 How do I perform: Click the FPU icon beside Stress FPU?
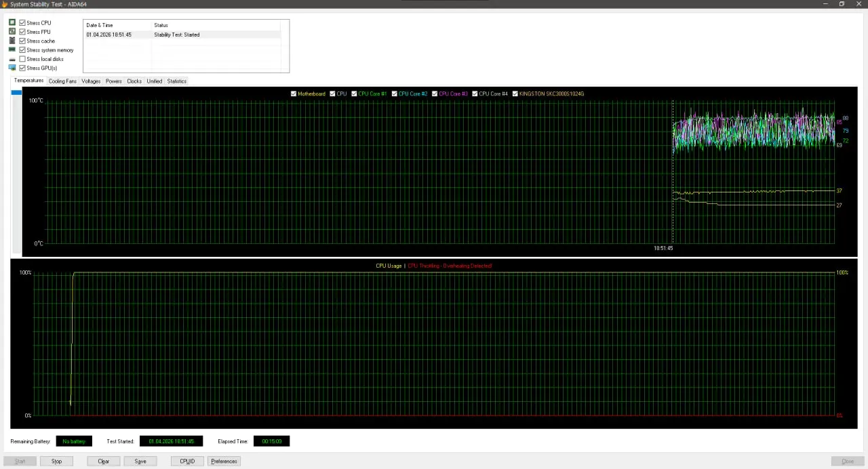point(12,32)
